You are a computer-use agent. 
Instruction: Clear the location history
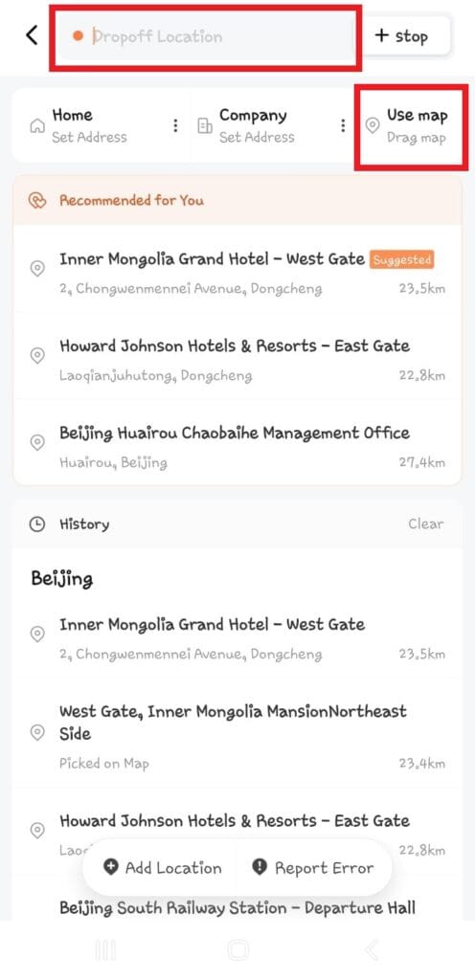426,523
